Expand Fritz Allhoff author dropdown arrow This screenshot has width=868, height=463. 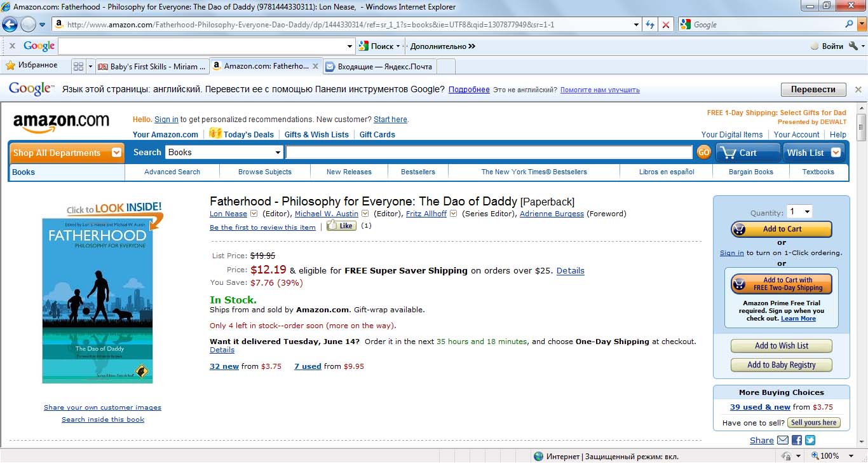coord(454,214)
